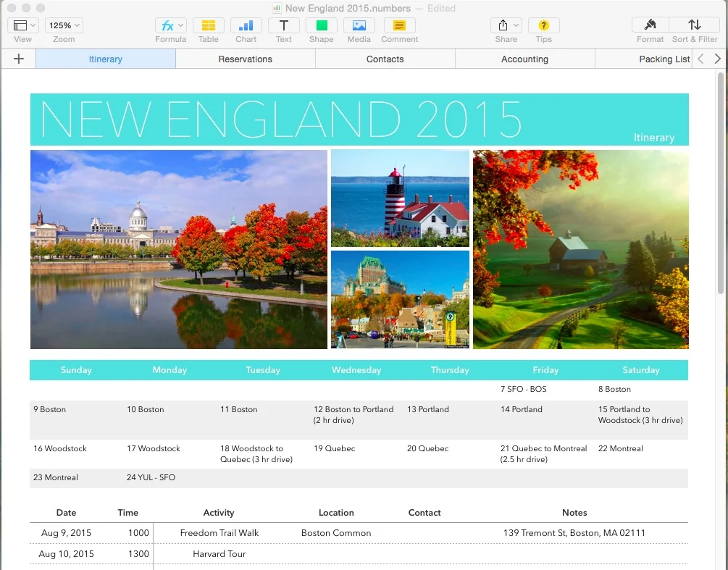Insert a Chart from toolbar
The width and height of the screenshot is (728, 570).
coord(246,25)
